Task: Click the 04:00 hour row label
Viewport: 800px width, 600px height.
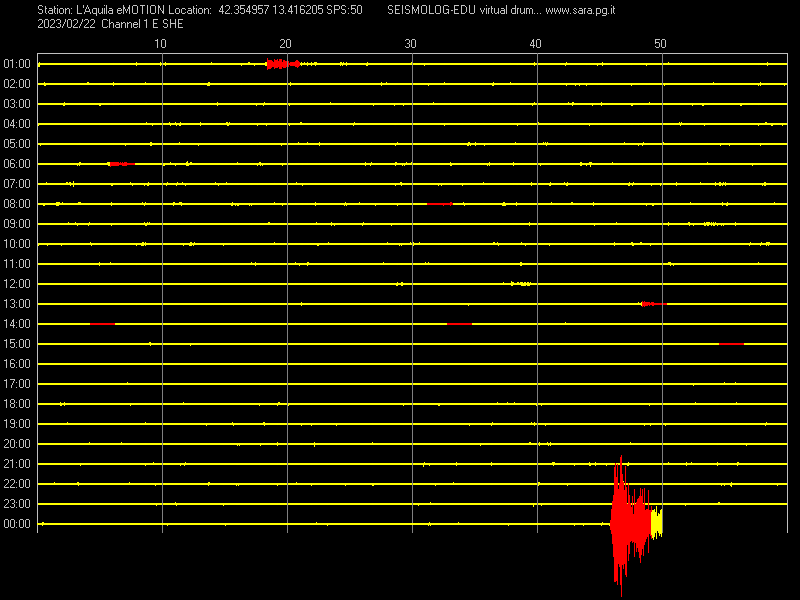Action: 17,124
